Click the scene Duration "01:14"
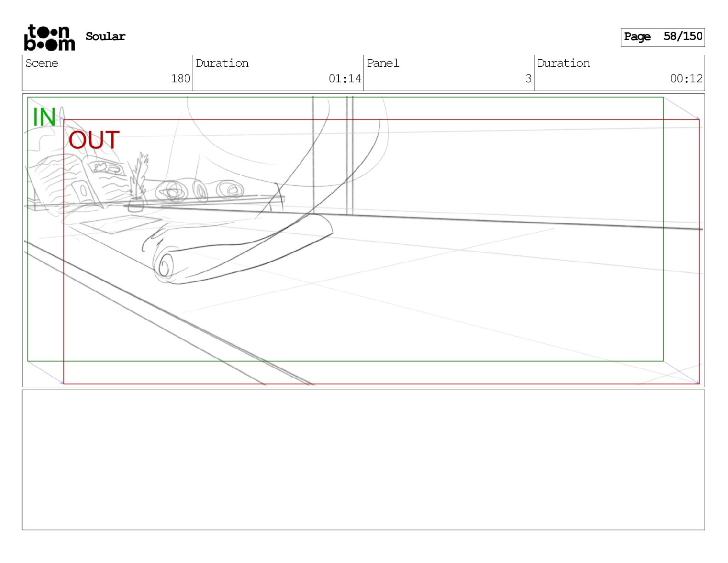 345,79
